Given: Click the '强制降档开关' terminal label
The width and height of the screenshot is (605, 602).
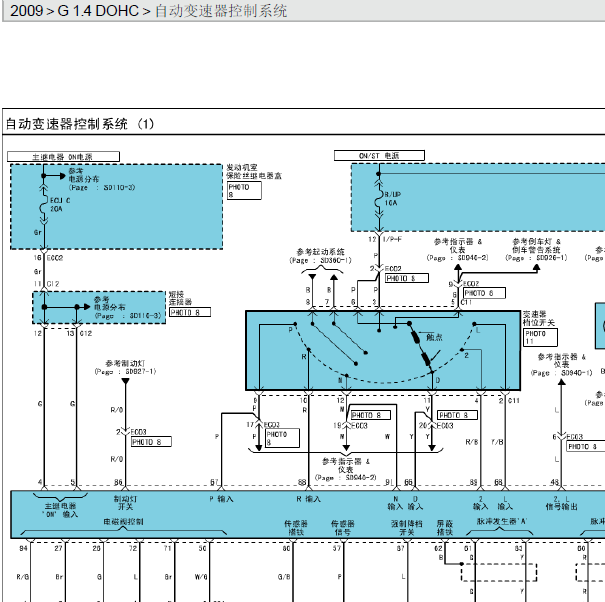Looking at the screenshot, I should point(407,528).
